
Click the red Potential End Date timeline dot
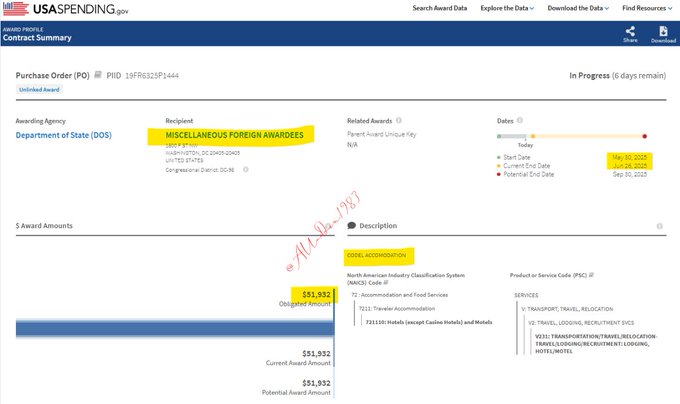click(645, 136)
